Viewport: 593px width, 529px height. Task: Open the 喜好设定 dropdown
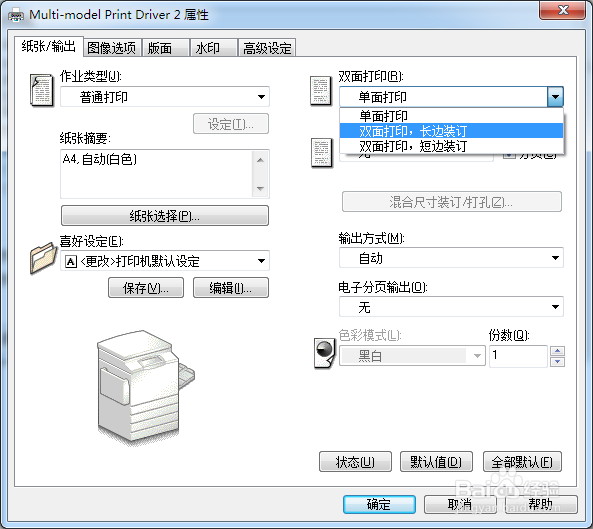click(165, 261)
